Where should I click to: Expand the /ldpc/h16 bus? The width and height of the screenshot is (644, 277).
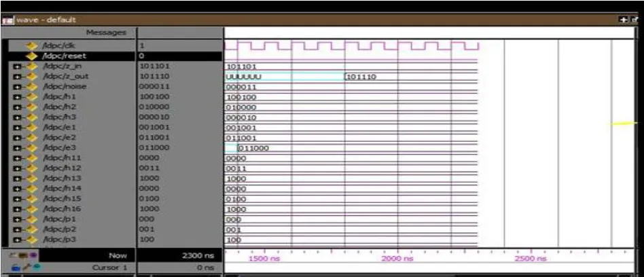(17, 209)
